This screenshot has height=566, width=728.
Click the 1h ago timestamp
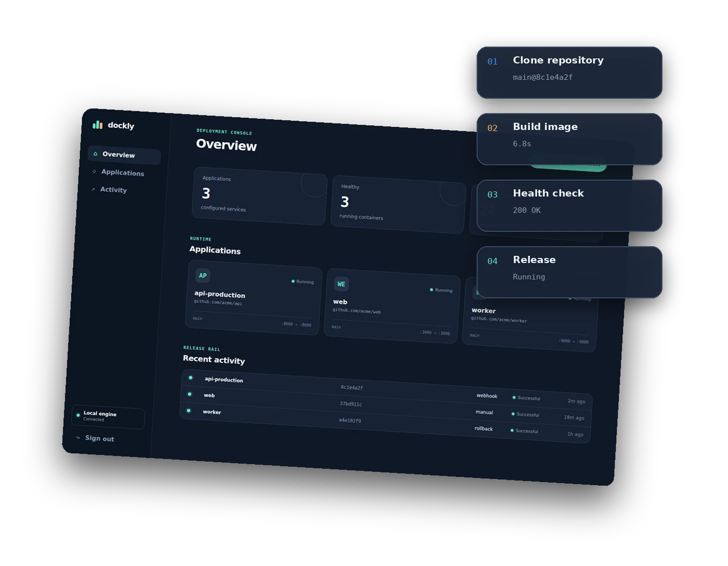pyautogui.click(x=575, y=434)
